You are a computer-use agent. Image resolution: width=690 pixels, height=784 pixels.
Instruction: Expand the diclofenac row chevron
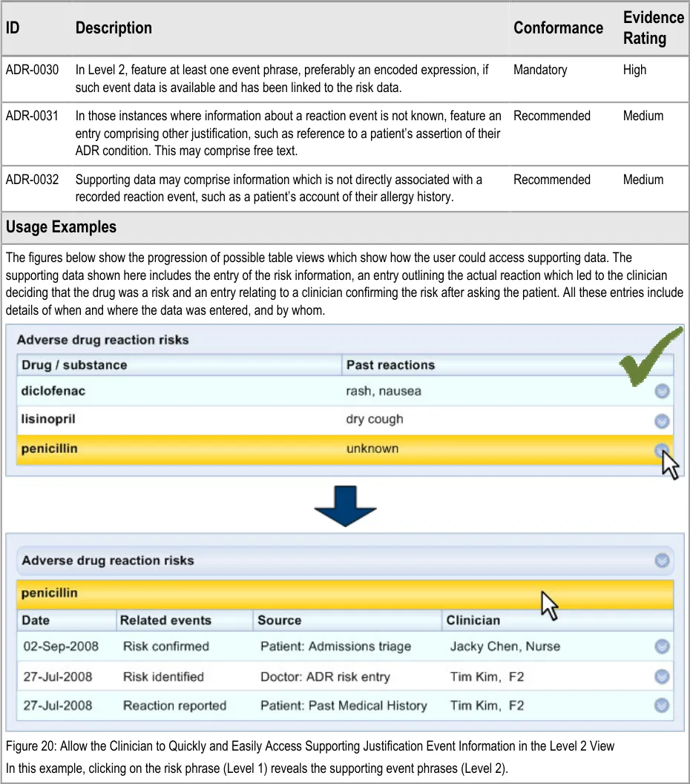tap(662, 391)
